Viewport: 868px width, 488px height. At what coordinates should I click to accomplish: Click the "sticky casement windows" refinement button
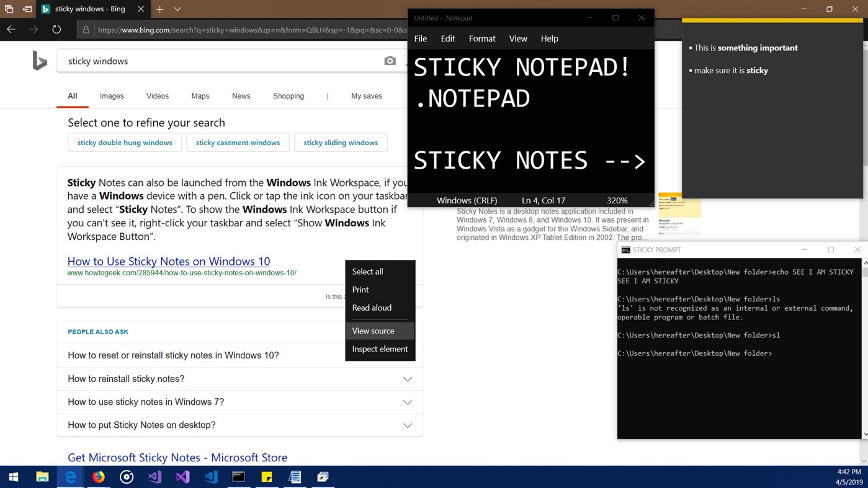click(x=238, y=142)
